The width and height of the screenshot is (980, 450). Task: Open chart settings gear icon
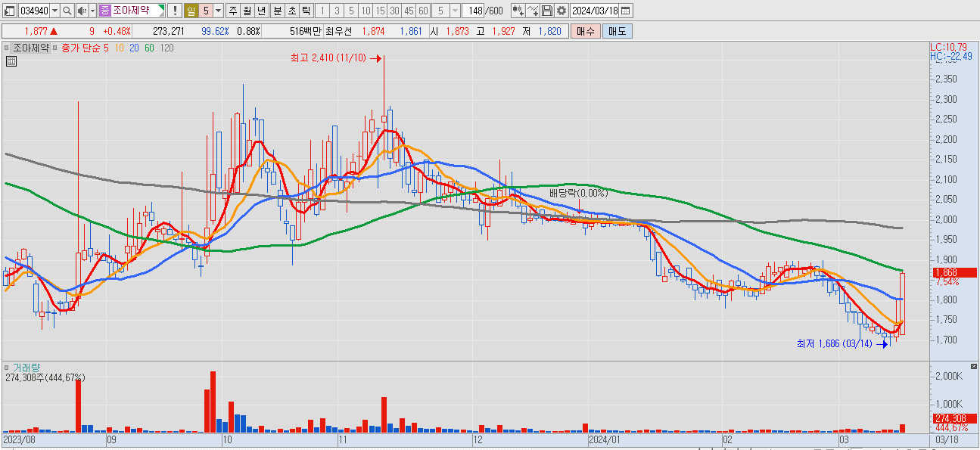click(x=562, y=11)
